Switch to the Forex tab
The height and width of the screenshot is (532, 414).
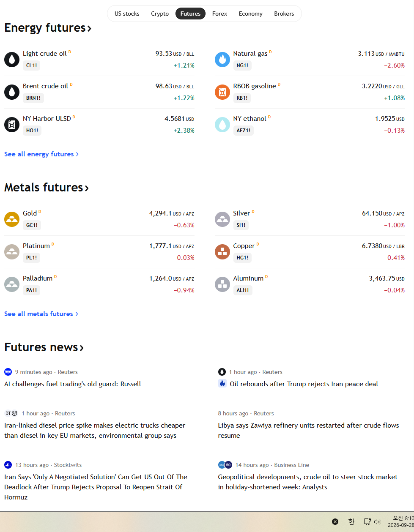pyautogui.click(x=219, y=14)
